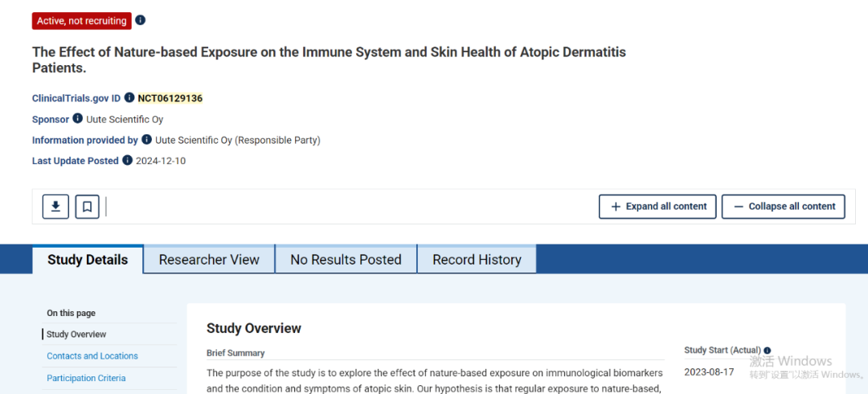Jump to Study Overview in sidebar

point(76,334)
